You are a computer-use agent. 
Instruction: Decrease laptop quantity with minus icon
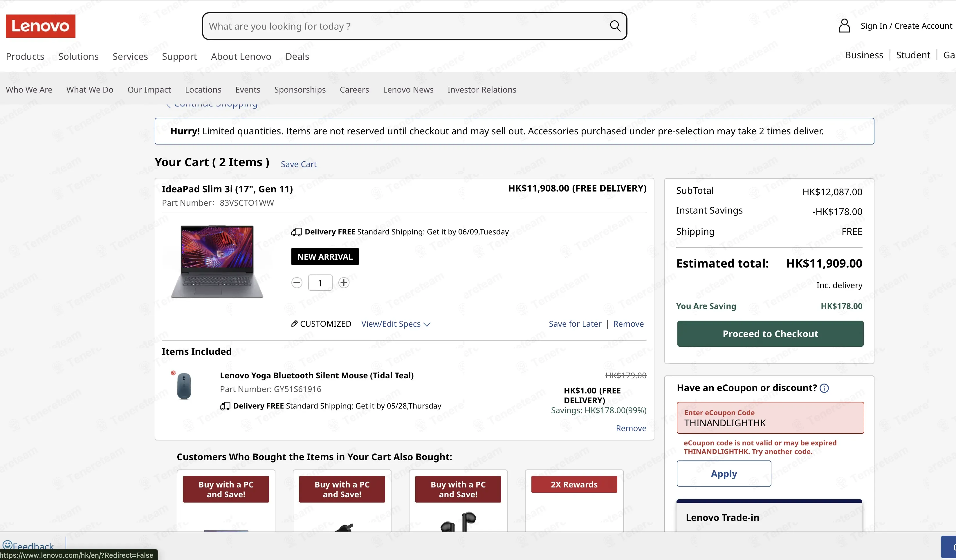[297, 282]
